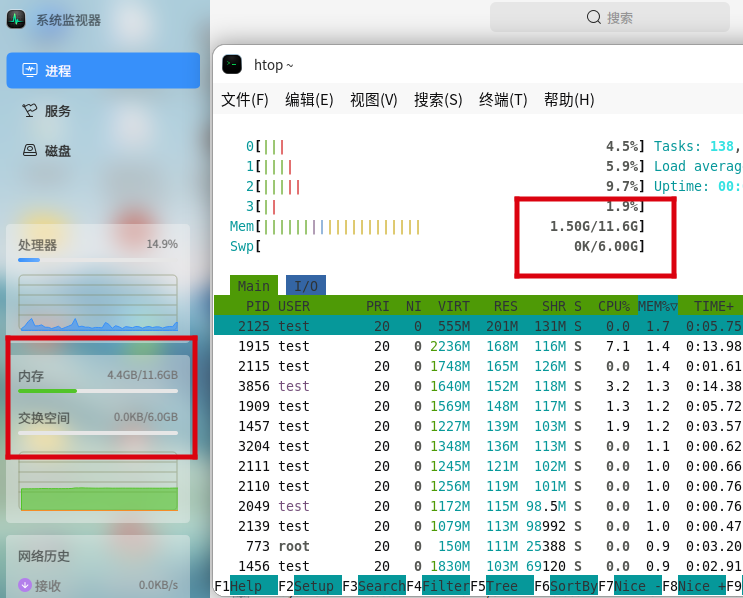Click the htop ~ window title
The height and width of the screenshot is (598, 743).
[x=273, y=65]
